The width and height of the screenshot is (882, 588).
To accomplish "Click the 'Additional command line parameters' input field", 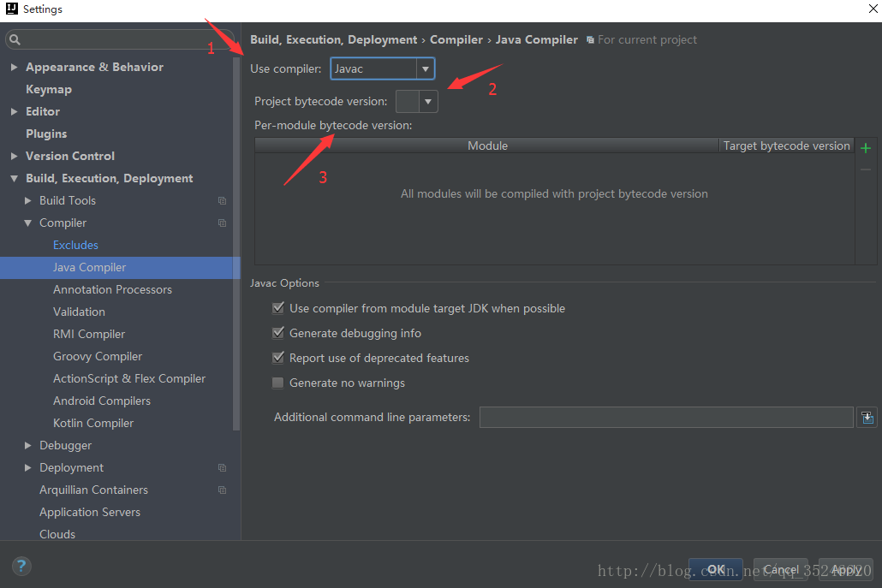I will tap(665, 418).
